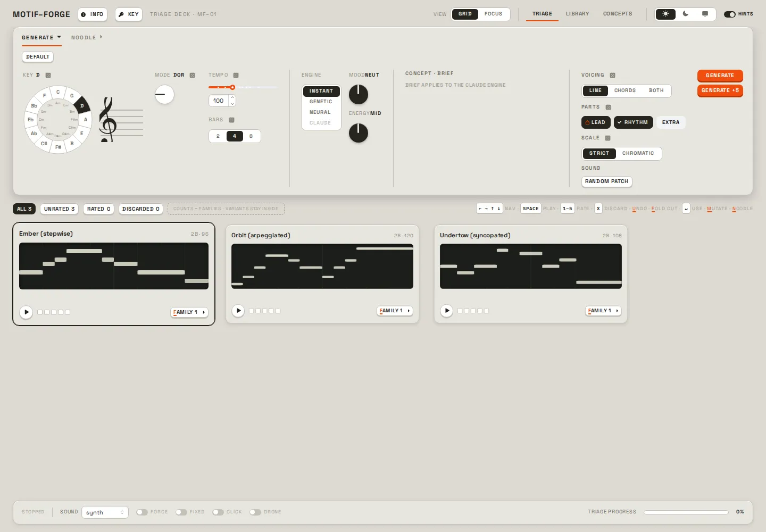Click the PARTS dice randomize icon
This screenshot has width=766, height=532.
[608, 107]
